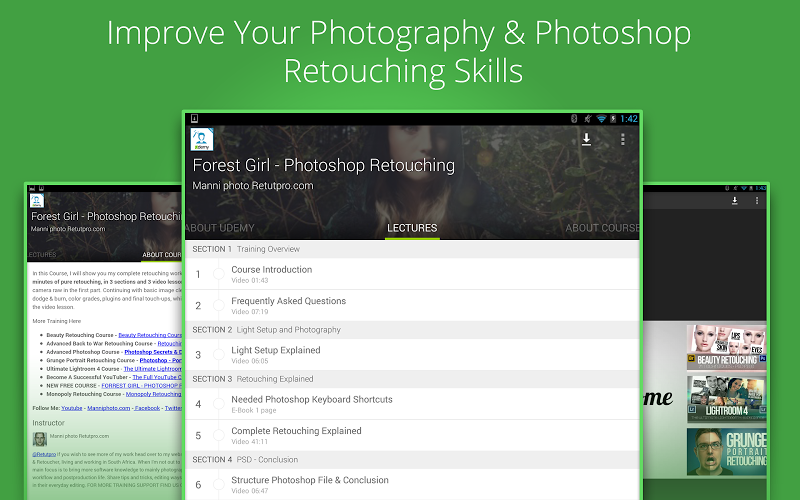
Task: Tap the Udemy course icon in left tablet
Action: coord(37,201)
